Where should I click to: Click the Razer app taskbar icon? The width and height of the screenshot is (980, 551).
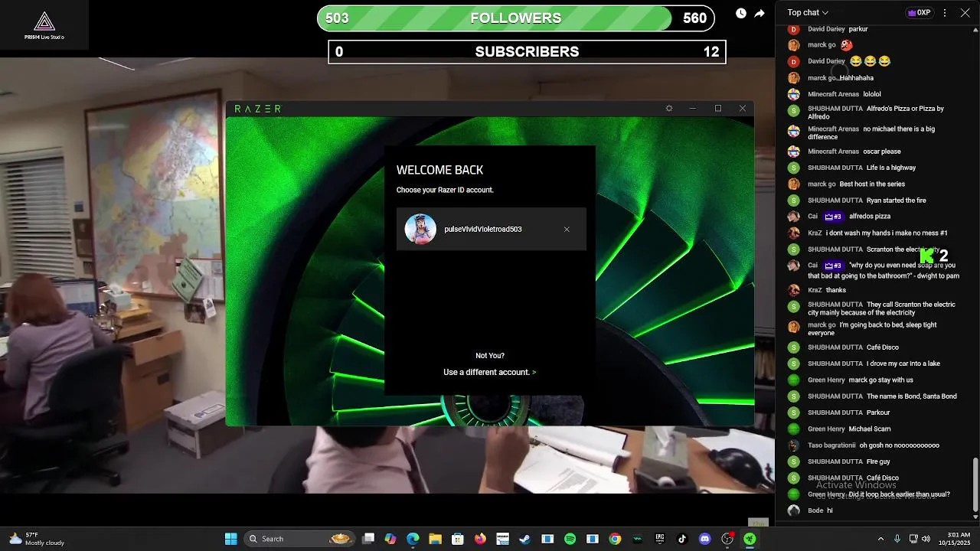(x=750, y=539)
